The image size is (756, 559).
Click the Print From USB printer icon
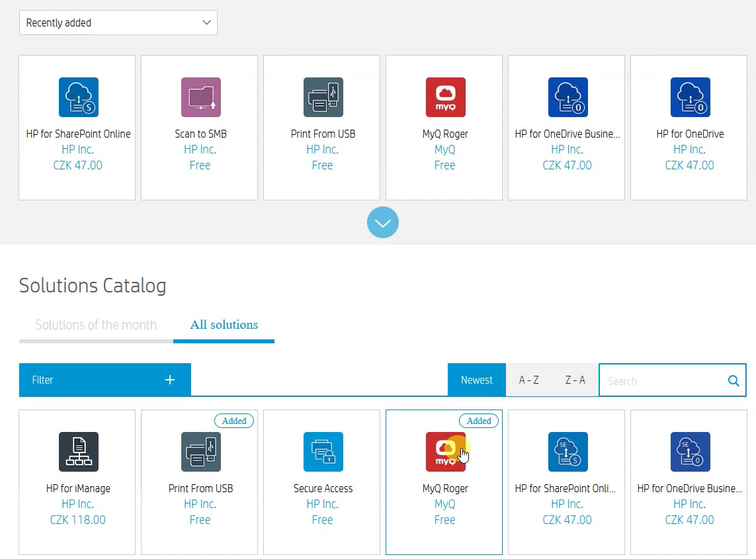point(321,97)
